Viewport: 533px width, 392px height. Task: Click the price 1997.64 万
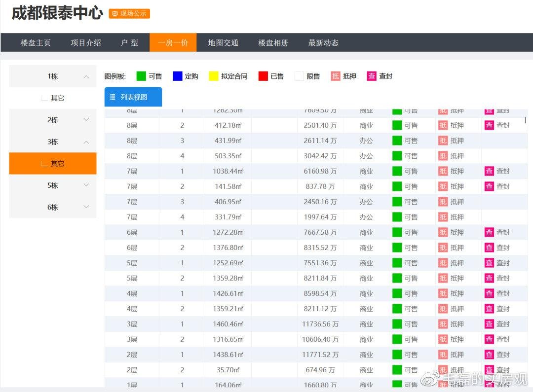click(320, 217)
